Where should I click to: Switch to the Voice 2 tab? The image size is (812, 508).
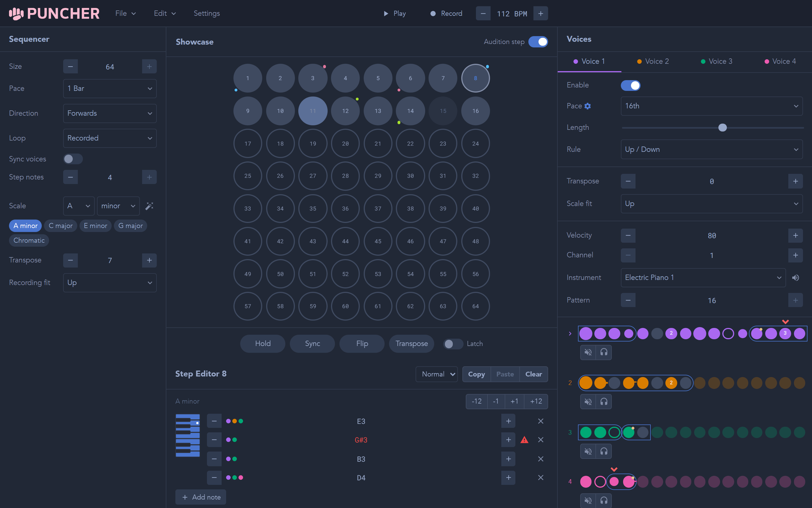(x=653, y=62)
